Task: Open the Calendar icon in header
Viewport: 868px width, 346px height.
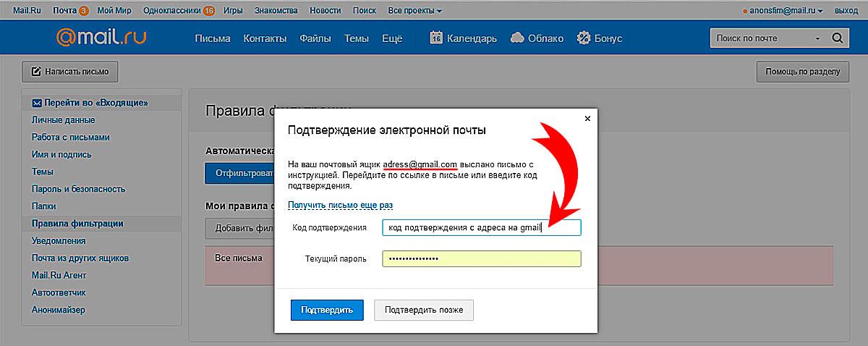Action: click(436, 38)
